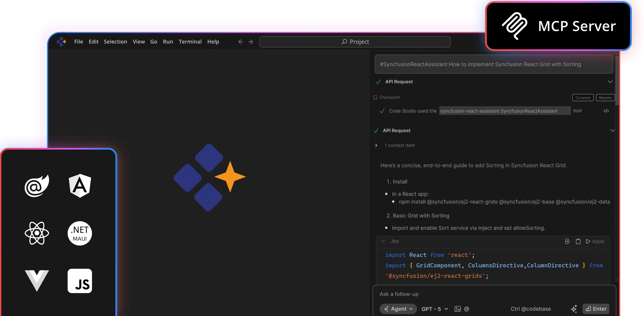Collapse the first API Request section
The image size is (644, 316).
pyautogui.click(x=610, y=82)
